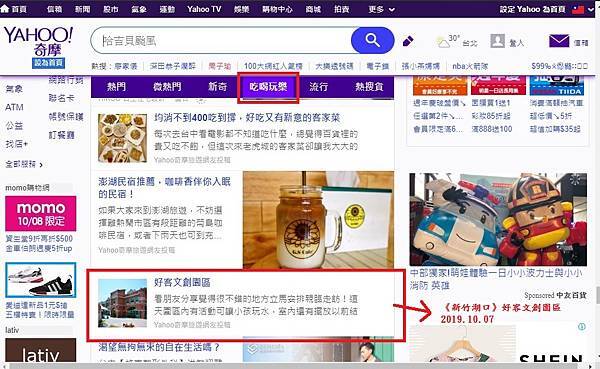Click the 設為首頁 button under the logo
Image resolution: width=600 pixels, height=369 pixels.
48,63
